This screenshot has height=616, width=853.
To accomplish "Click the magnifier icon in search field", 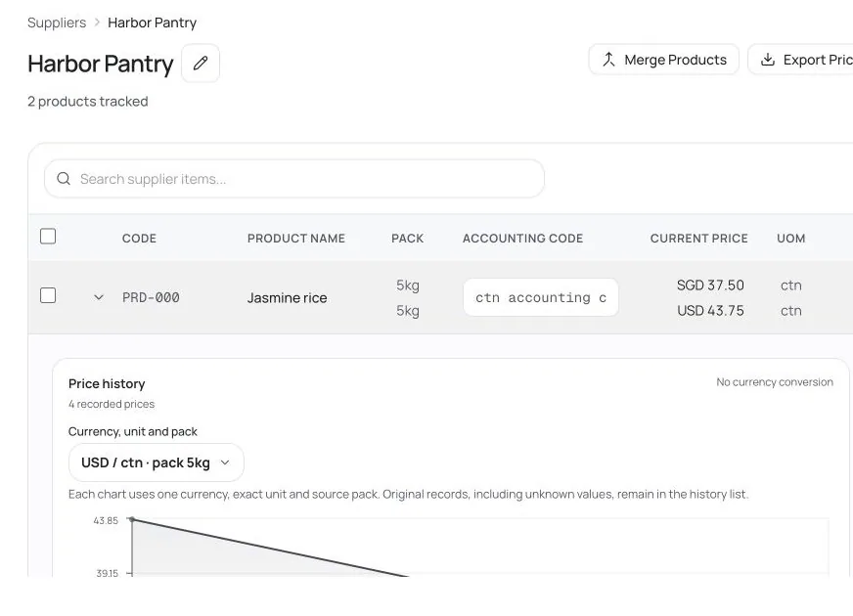I will click(x=64, y=179).
